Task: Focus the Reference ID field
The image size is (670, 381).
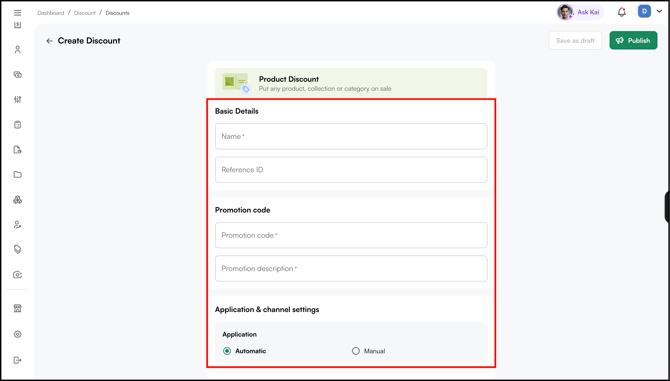Action: (351, 170)
